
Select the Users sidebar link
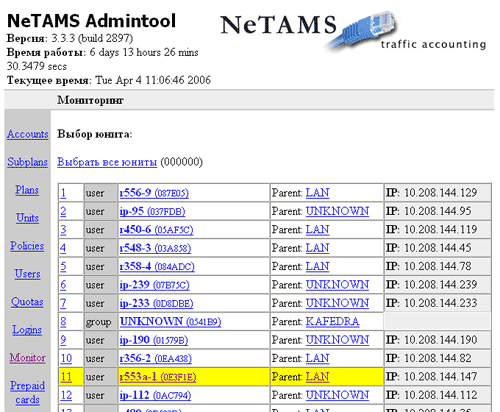pos(27,274)
